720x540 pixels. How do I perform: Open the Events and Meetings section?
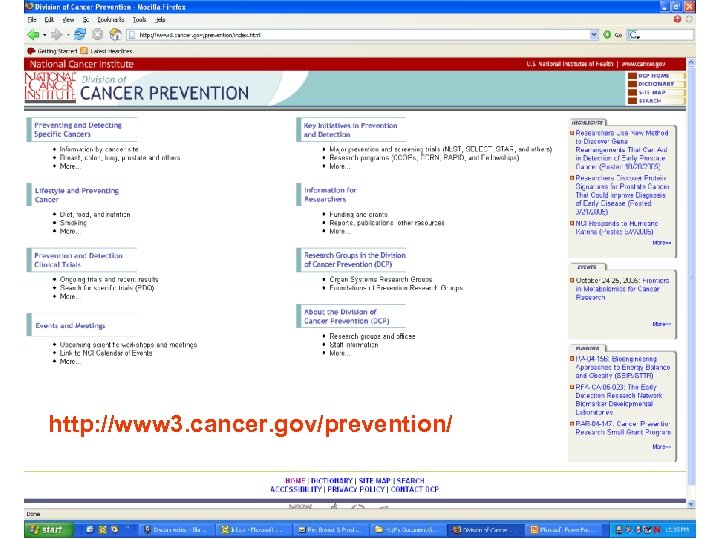[x=70, y=326]
